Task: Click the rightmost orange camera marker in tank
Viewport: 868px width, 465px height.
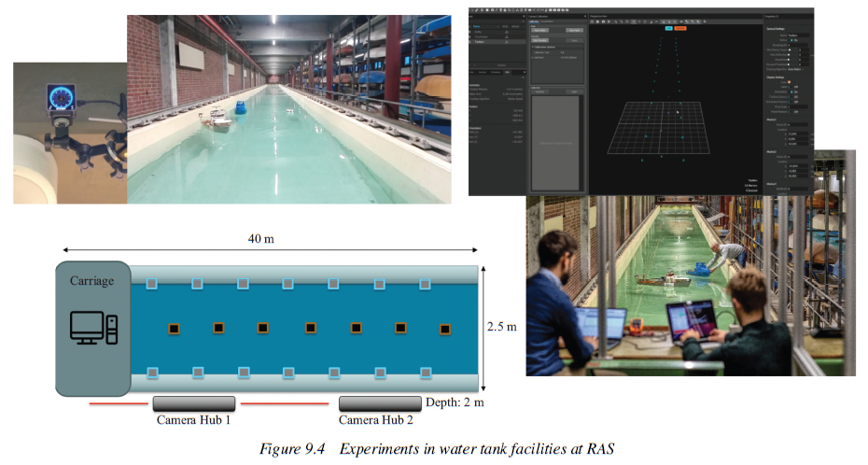Action: click(445, 329)
